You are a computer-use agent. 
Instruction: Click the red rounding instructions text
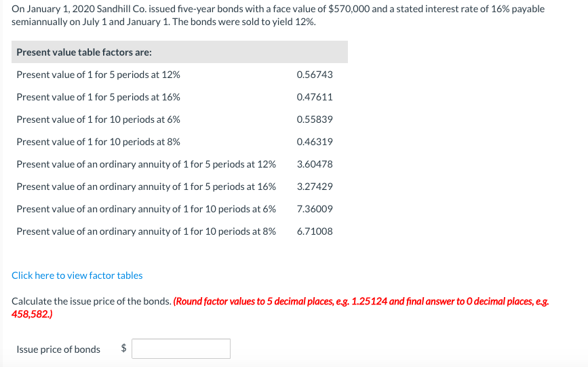(x=280, y=307)
